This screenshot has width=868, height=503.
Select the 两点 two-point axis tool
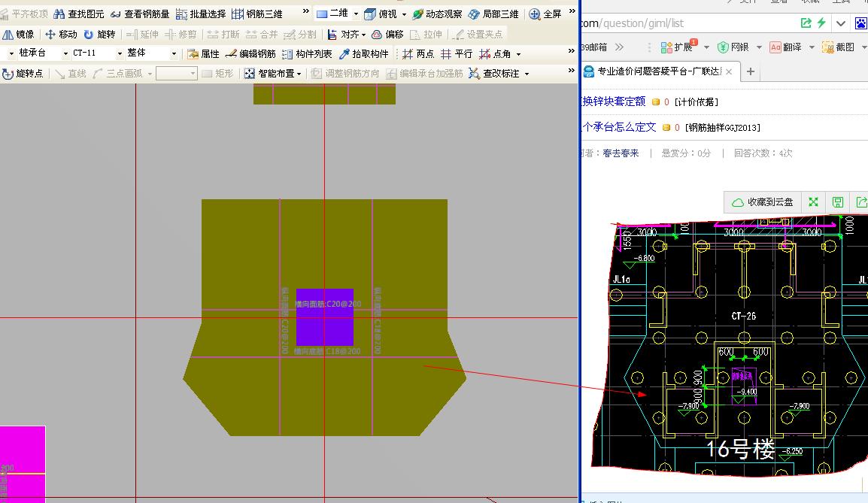pos(418,53)
